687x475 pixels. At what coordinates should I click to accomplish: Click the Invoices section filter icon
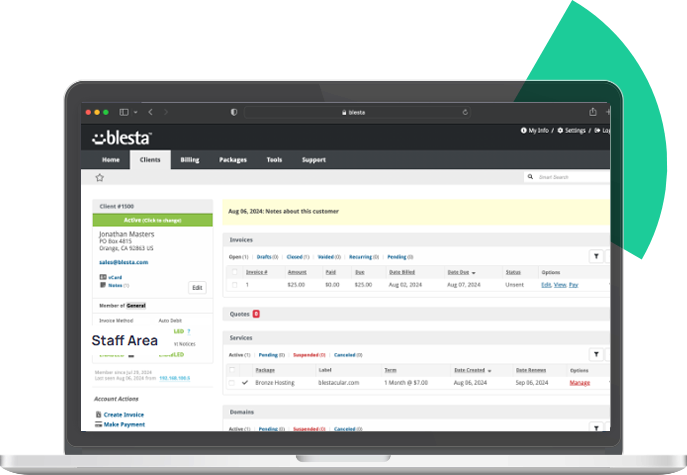(596, 256)
